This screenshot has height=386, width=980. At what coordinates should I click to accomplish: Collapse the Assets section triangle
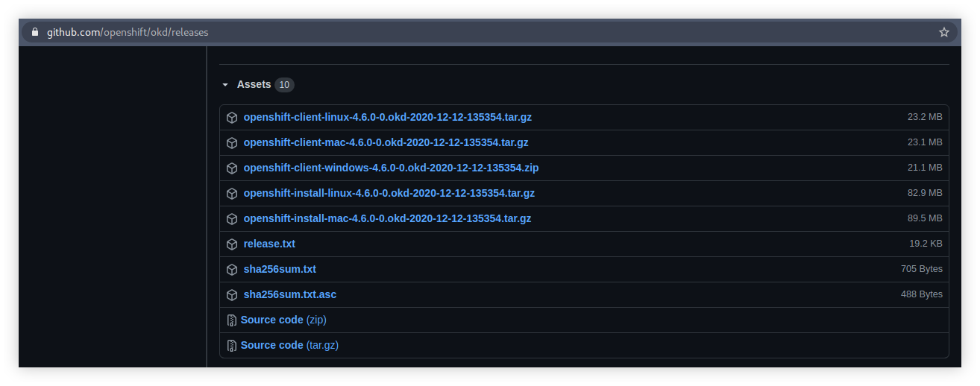(225, 85)
